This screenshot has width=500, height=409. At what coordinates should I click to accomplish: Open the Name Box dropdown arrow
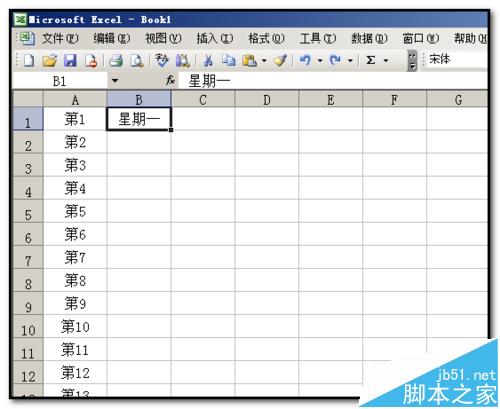click(x=115, y=81)
